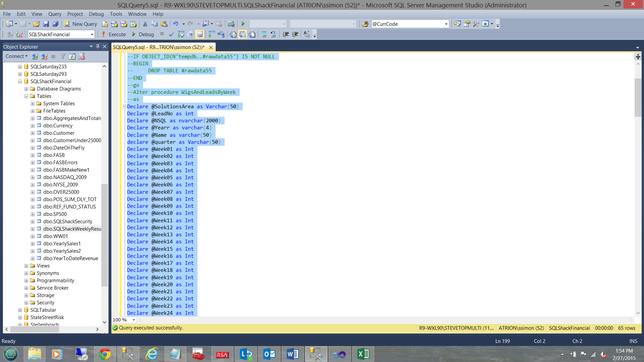644x362 pixels.
Task: Click the Save All icon
Action: coord(55,24)
